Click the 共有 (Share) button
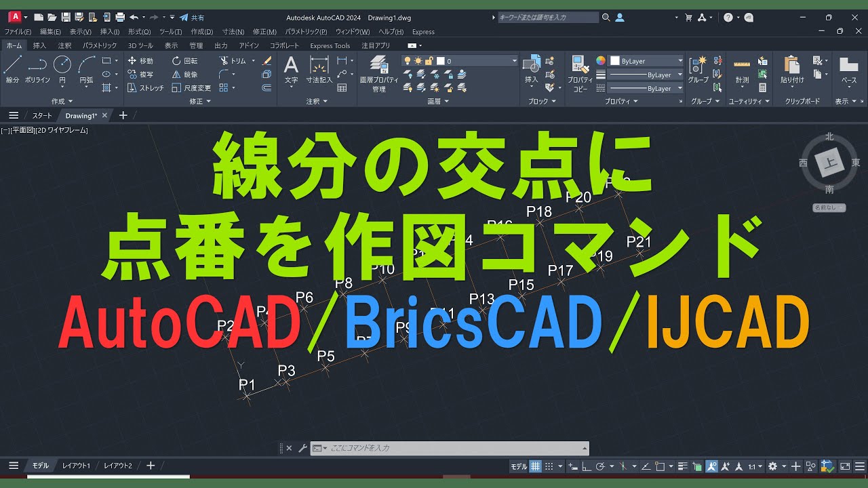The width and height of the screenshot is (868, 488). pos(193,17)
